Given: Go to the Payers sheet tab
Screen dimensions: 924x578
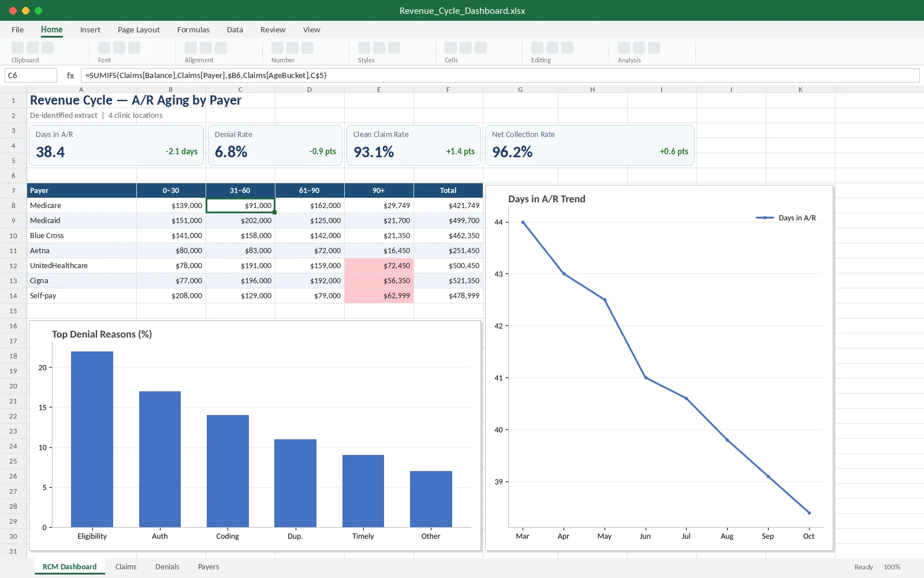Looking at the screenshot, I should point(208,566).
